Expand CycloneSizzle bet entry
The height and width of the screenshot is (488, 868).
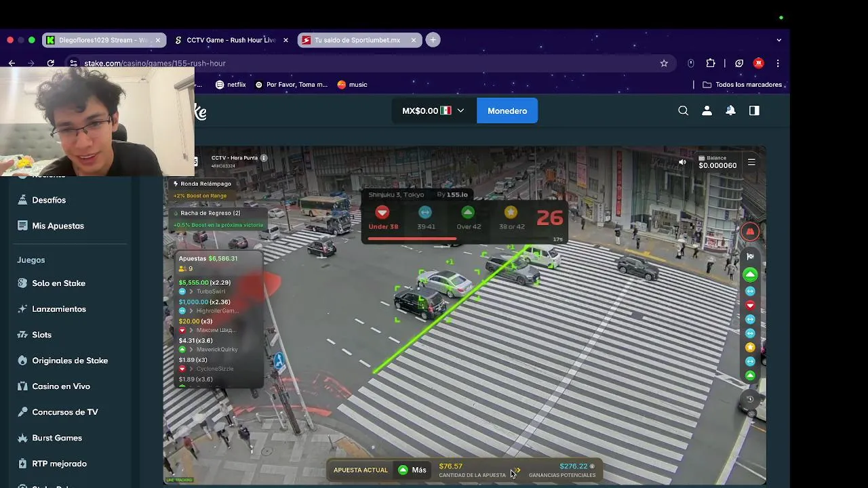pos(207,369)
